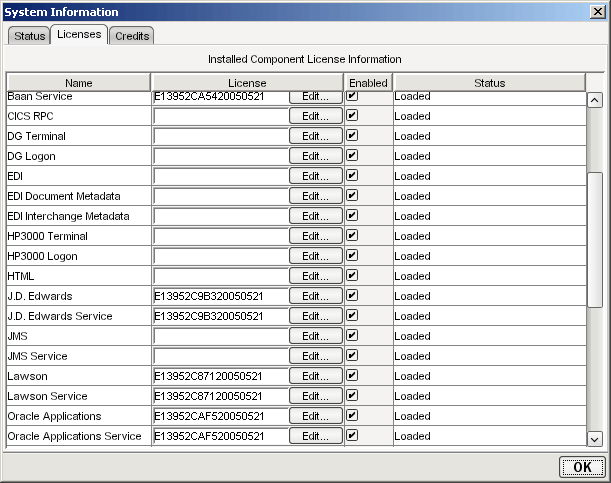This screenshot has height=483, width=611.
Task: Toggle Enabled for JMS Service
Action: pyautogui.click(x=352, y=355)
